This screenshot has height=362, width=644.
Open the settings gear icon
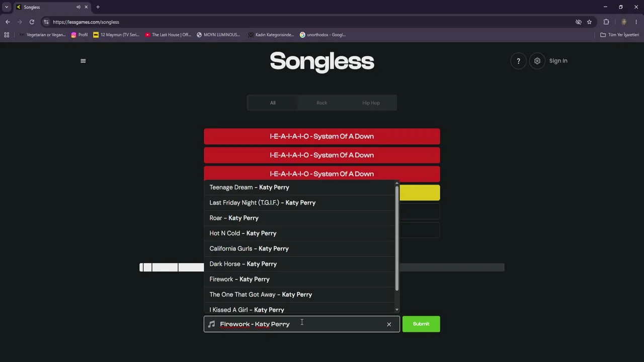point(537,61)
